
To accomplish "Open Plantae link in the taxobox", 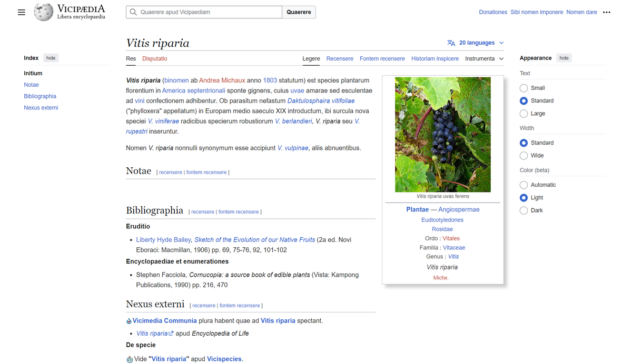I will pos(418,210).
